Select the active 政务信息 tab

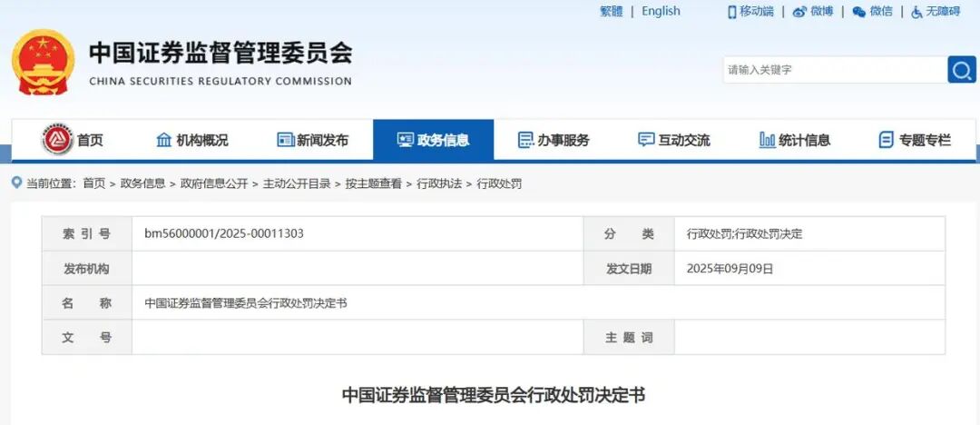433,140
